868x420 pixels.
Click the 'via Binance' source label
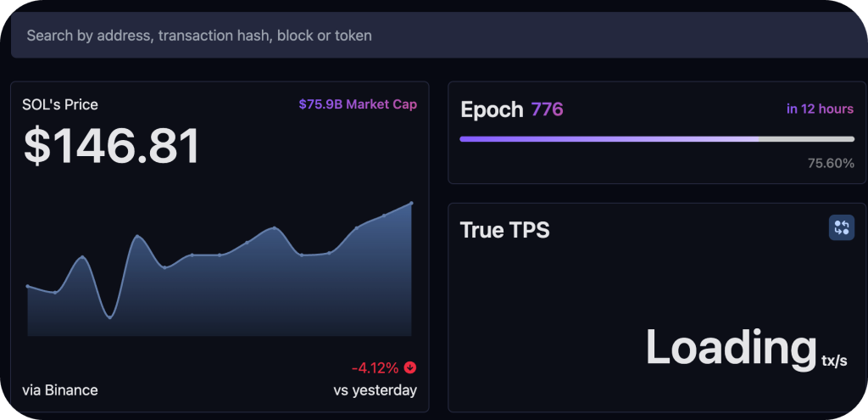click(60, 390)
